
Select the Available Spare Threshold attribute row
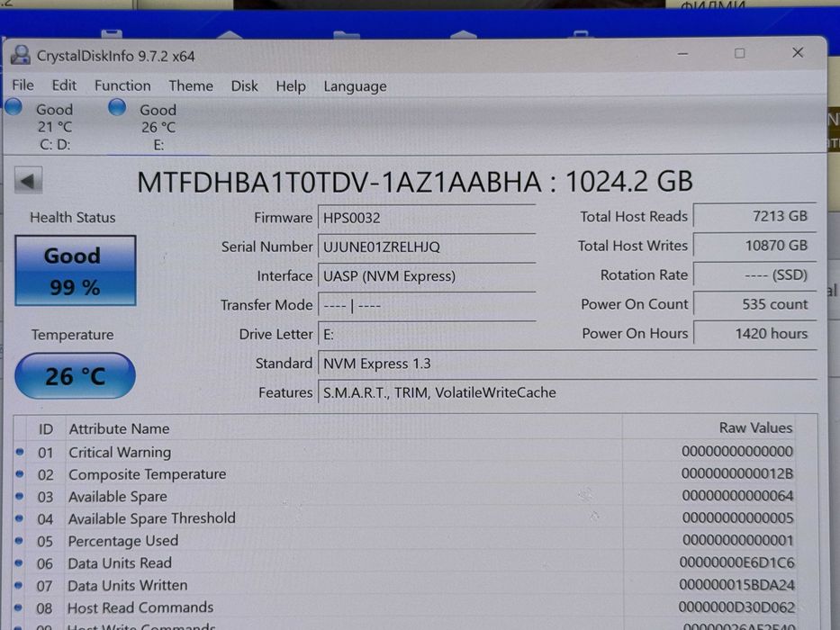point(405,518)
